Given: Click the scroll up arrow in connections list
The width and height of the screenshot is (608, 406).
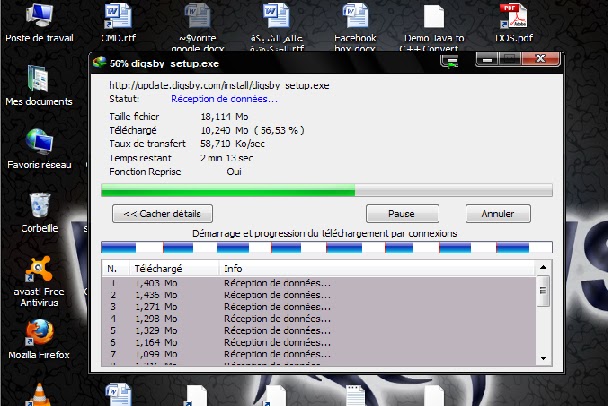Looking at the screenshot, I should pos(543,267).
